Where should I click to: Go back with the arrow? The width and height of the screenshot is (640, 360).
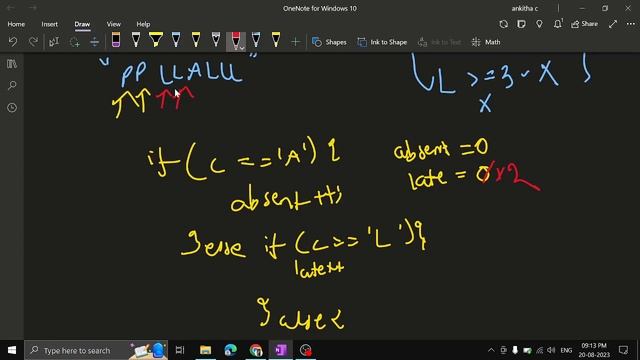tap(11, 8)
